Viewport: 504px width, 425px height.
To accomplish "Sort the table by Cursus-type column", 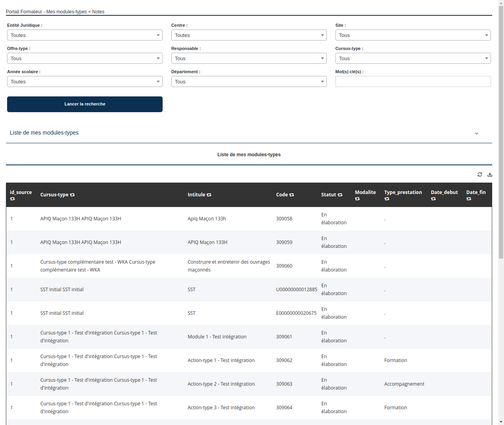I will pyautogui.click(x=72, y=194).
